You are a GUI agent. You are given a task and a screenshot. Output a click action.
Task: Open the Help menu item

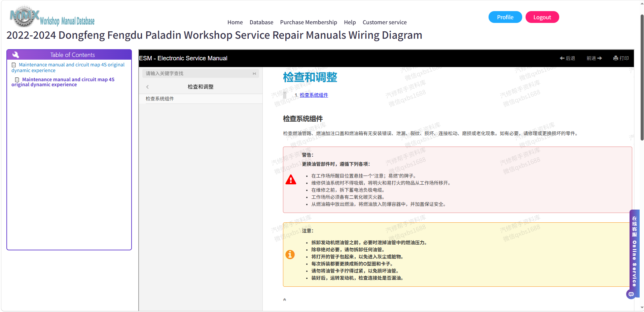[x=350, y=22]
